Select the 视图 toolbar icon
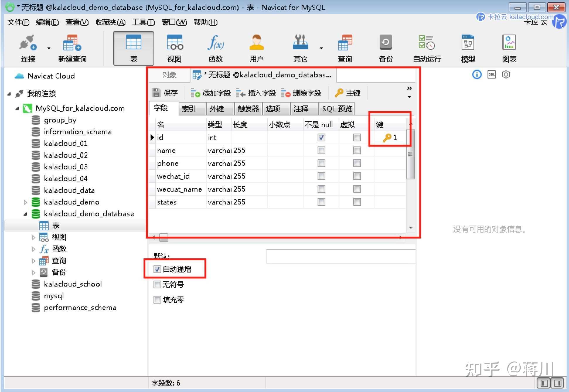 [174, 48]
